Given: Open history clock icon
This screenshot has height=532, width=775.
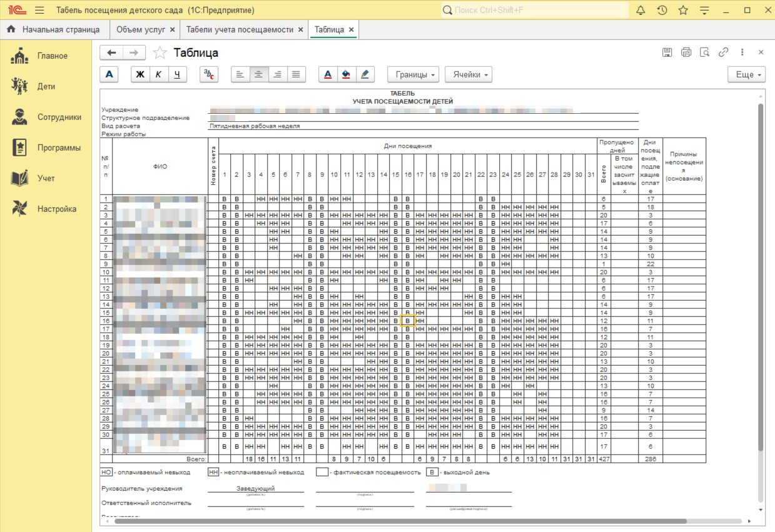Looking at the screenshot, I should (662, 11).
